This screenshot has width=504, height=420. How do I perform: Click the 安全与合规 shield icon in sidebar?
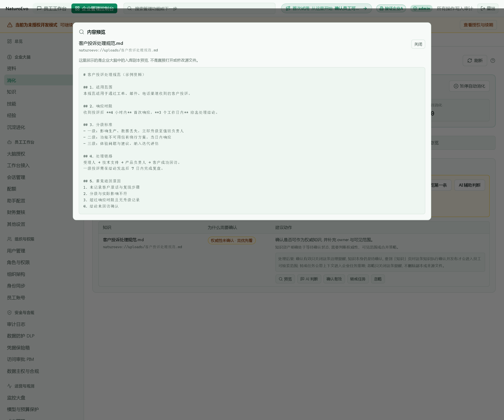point(9,313)
